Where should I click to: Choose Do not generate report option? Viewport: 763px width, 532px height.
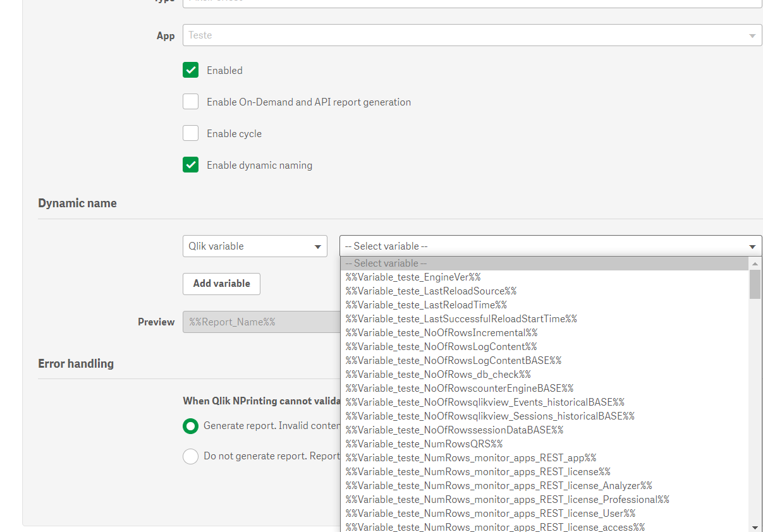coord(190,456)
